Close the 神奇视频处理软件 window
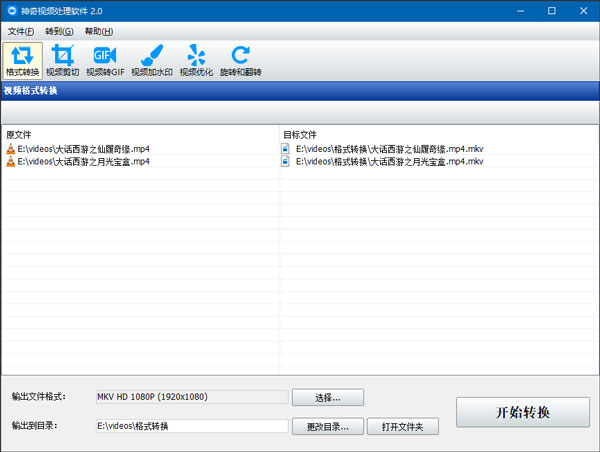This screenshot has height=452, width=600. (x=583, y=11)
